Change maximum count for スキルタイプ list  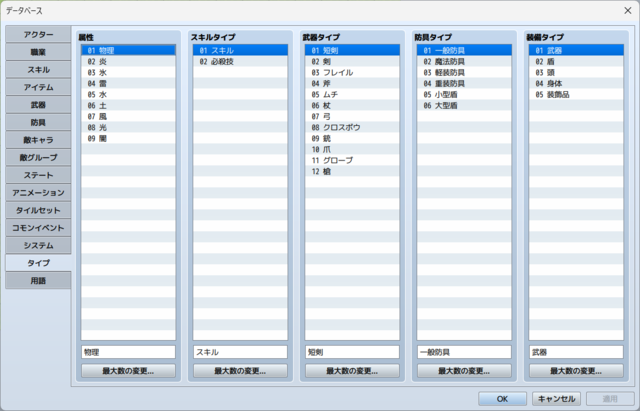pyautogui.click(x=240, y=371)
